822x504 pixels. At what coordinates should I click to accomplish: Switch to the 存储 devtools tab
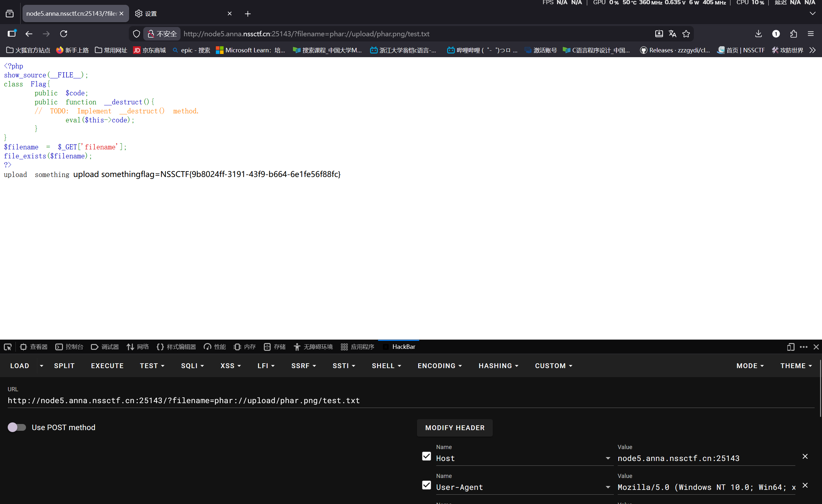275,347
